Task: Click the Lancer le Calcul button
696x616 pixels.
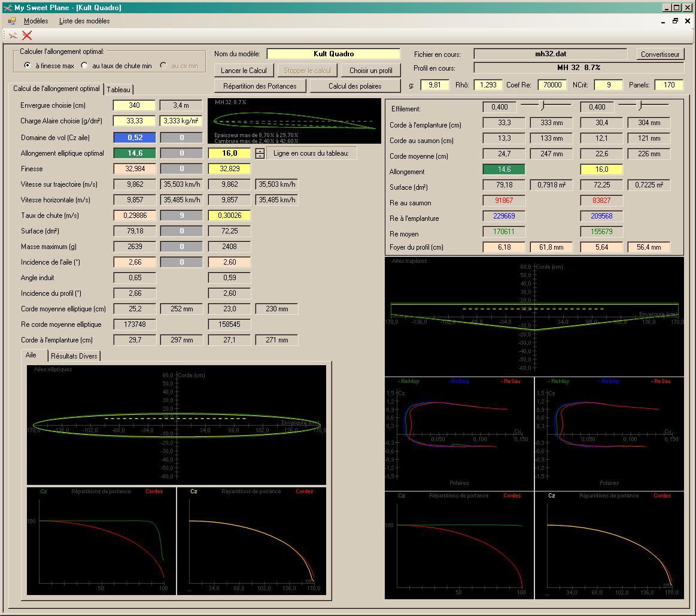Action: pyautogui.click(x=244, y=70)
